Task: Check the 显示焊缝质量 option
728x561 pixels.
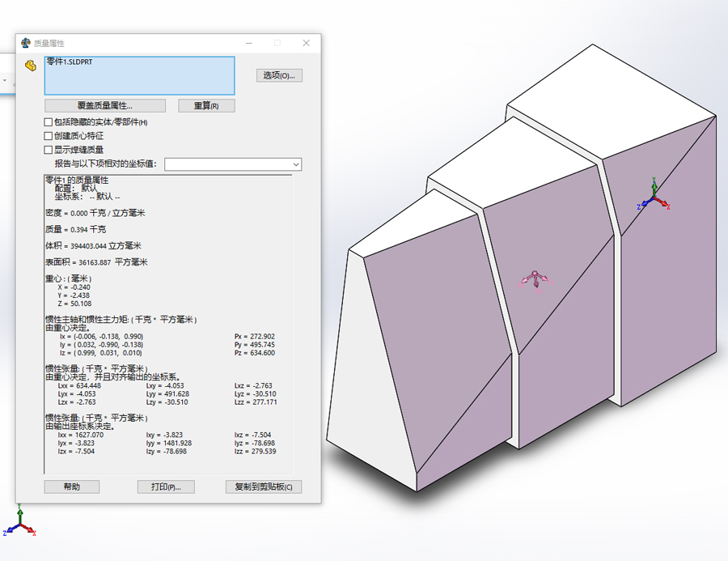Action: (49, 150)
